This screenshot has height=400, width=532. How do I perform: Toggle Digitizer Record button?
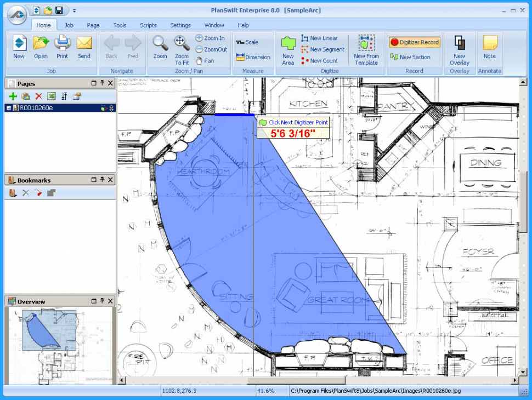(414, 42)
